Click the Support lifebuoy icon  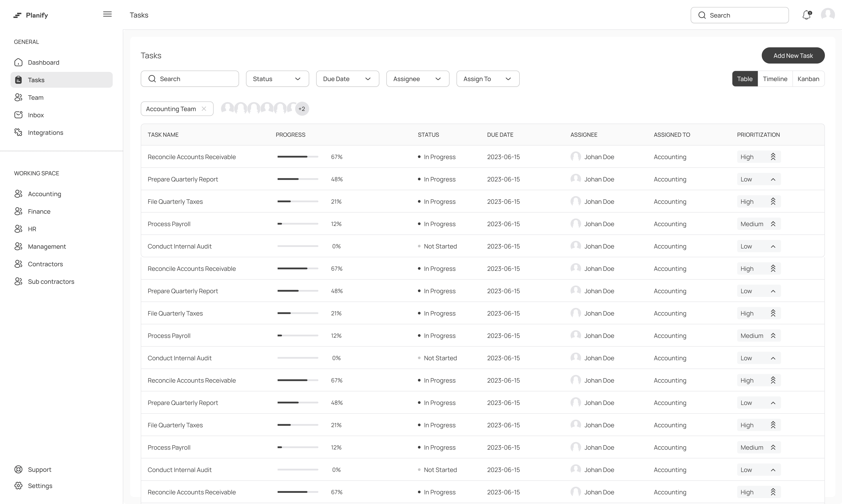pos(18,469)
